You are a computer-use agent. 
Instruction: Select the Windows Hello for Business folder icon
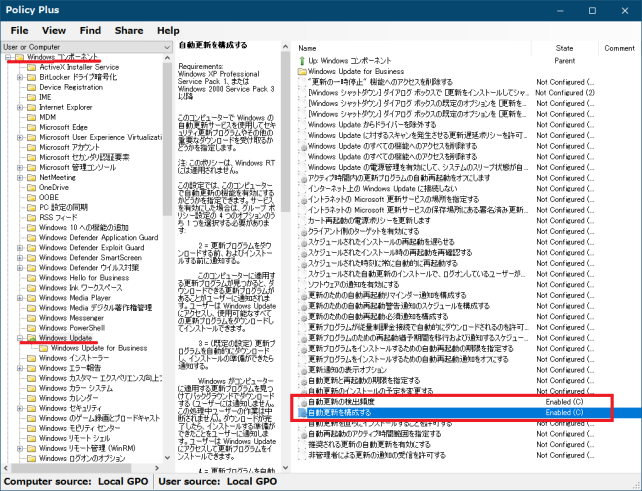pos(32,278)
